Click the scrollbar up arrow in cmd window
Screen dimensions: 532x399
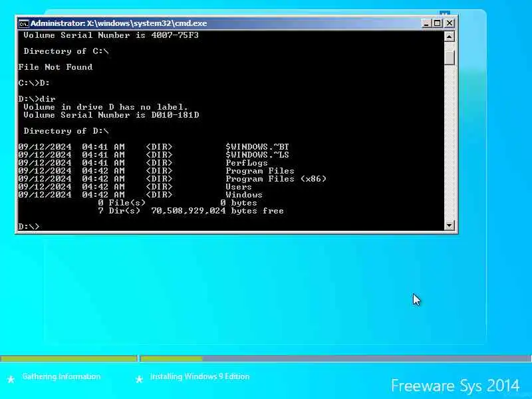tap(450, 37)
